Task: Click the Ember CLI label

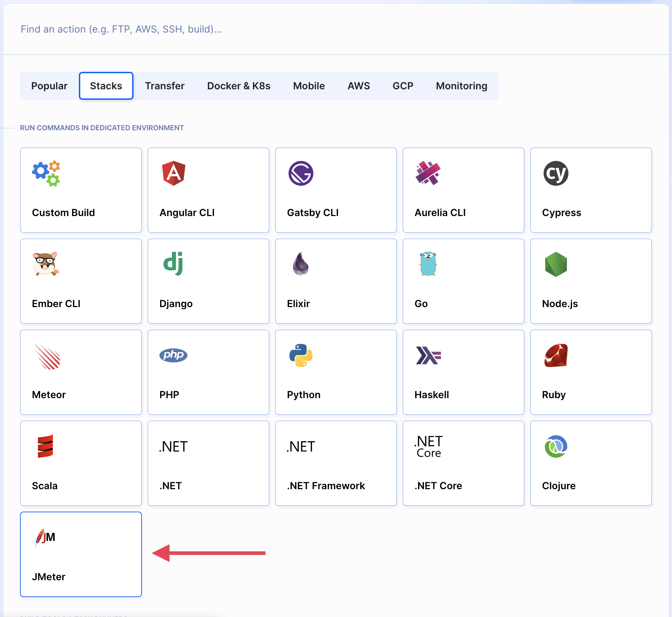Action: pos(56,304)
